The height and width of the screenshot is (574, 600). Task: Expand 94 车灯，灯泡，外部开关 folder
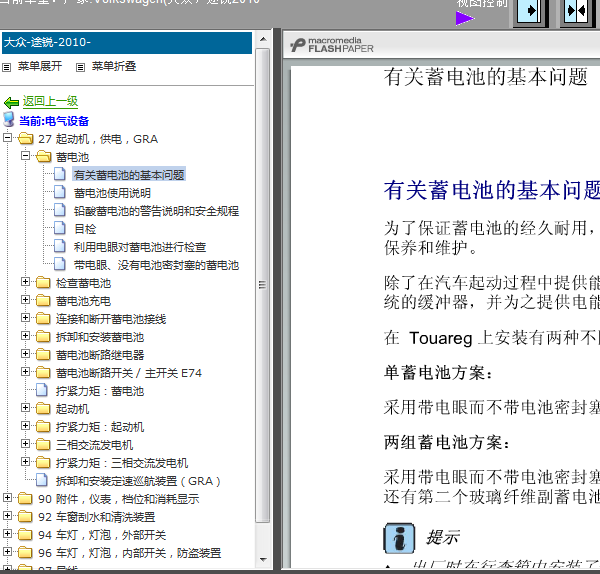click(x=7, y=534)
